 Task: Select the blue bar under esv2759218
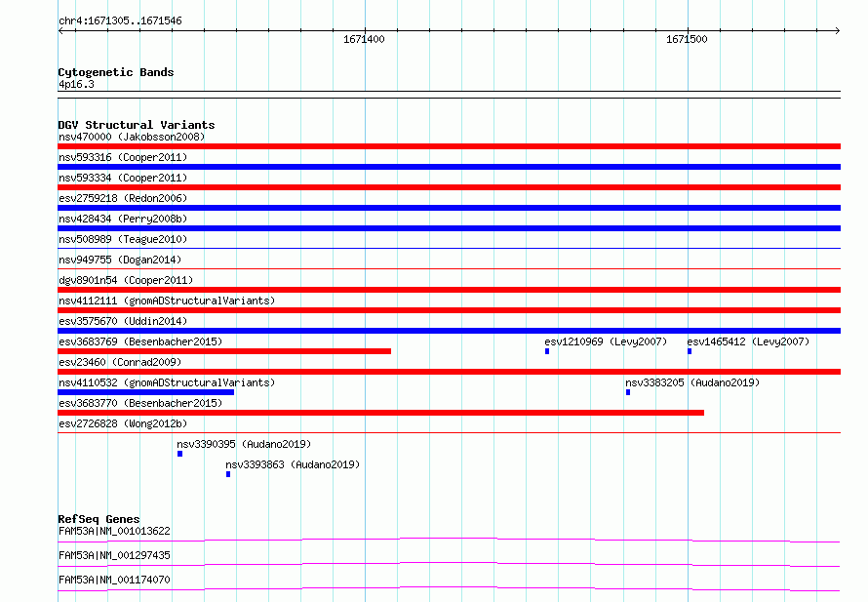(449, 208)
